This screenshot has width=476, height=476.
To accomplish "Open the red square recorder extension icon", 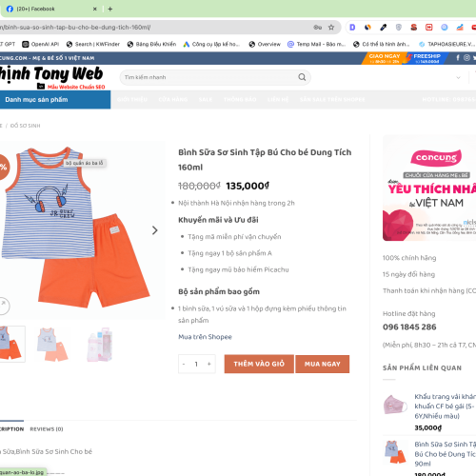I will (x=429, y=28).
